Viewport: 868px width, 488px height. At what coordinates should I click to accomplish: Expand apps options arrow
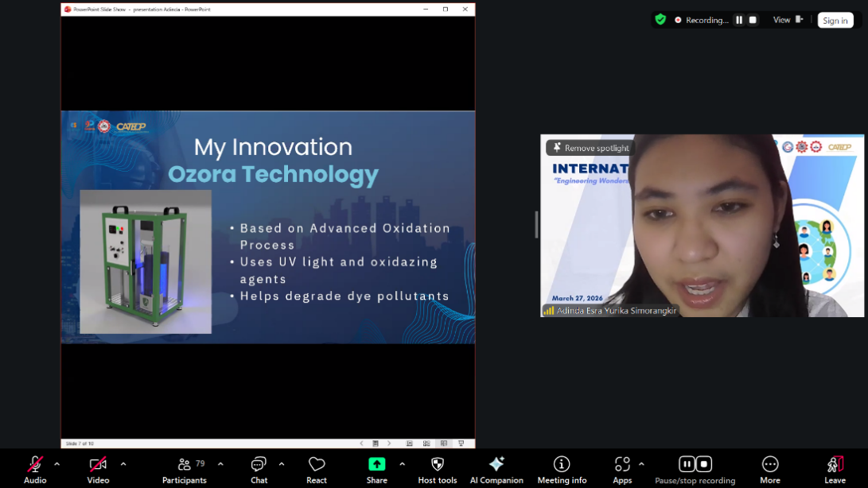point(641,464)
